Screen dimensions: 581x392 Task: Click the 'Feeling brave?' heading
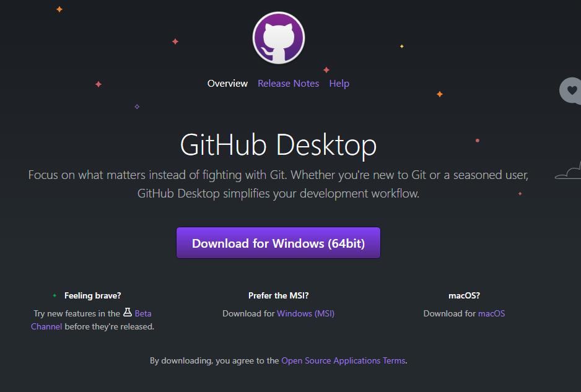pos(93,295)
